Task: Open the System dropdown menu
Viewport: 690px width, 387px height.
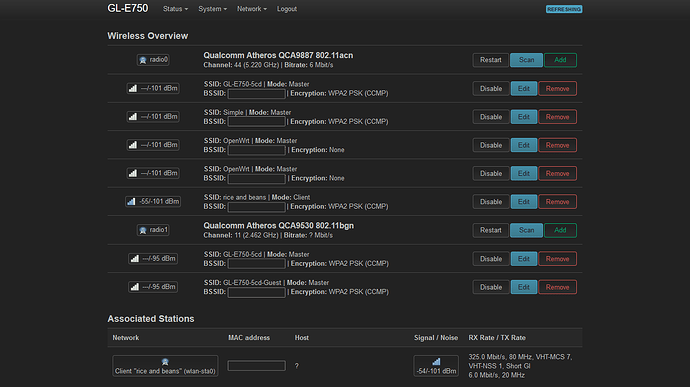Action: 213,9
